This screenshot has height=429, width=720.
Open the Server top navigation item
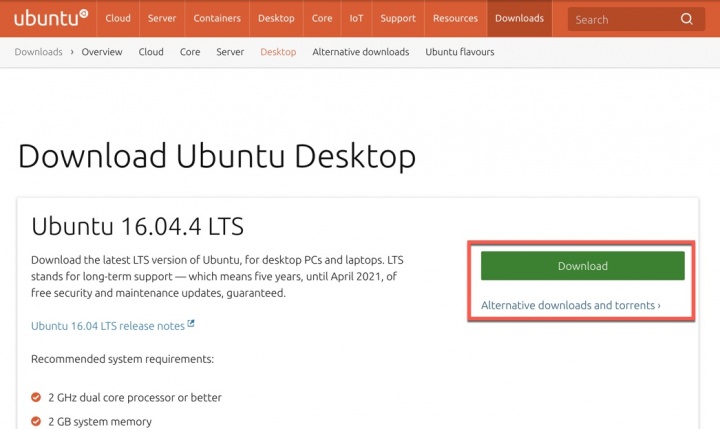click(x=162, y=18)
